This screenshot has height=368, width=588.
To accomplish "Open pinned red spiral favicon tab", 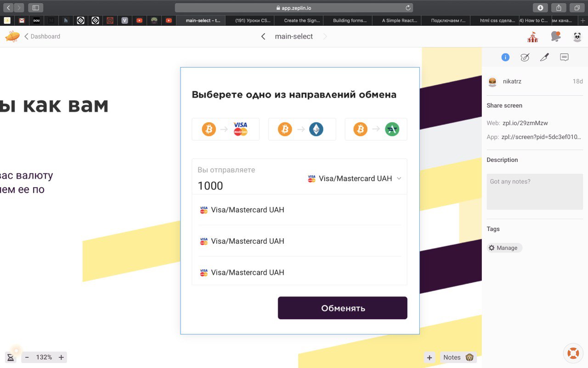I will pos(110,20).
